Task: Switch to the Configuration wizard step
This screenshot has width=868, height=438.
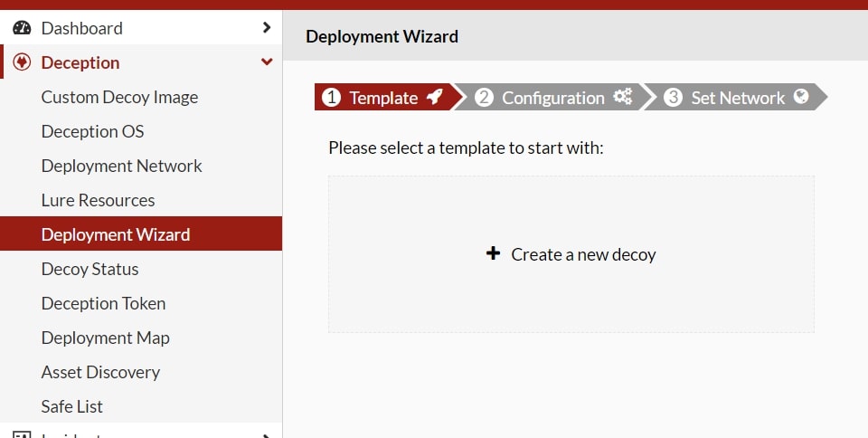Action: (553, 98)
